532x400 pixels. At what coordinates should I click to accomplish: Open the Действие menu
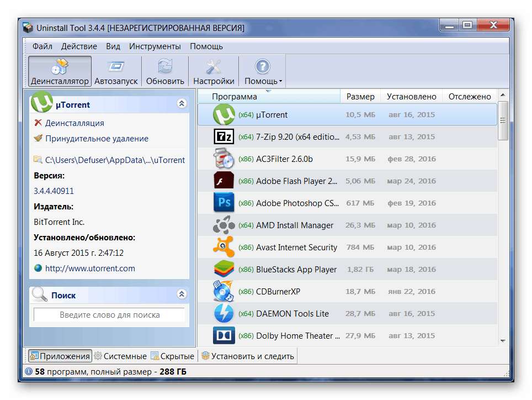point(79,46)
